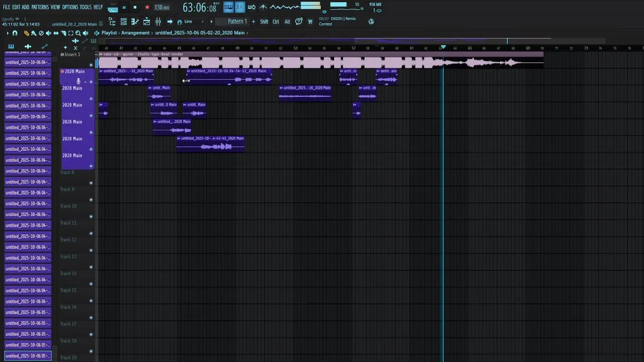Select the Zoom magnifier tool
Image resolution: width=644 pixels, height=362 pixels.
77,33
